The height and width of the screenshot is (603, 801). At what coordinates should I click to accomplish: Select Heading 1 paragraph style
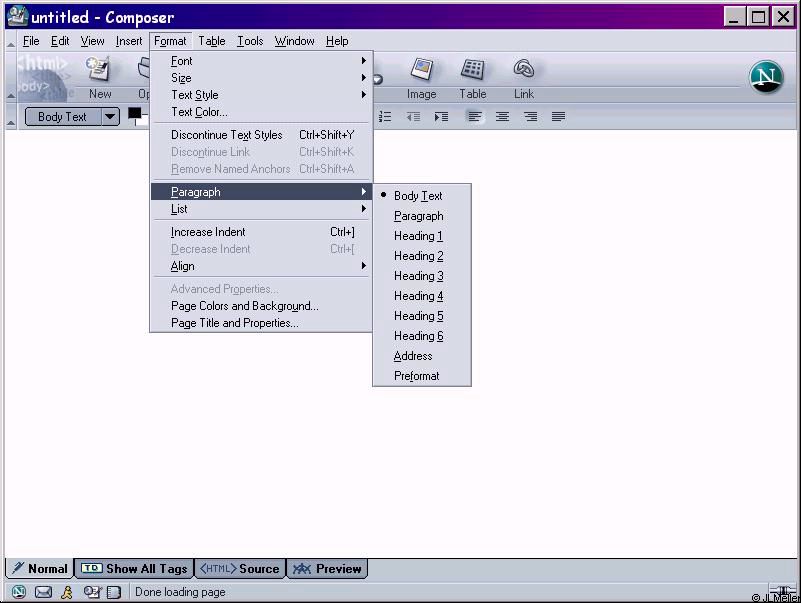[x=422, y=236]
